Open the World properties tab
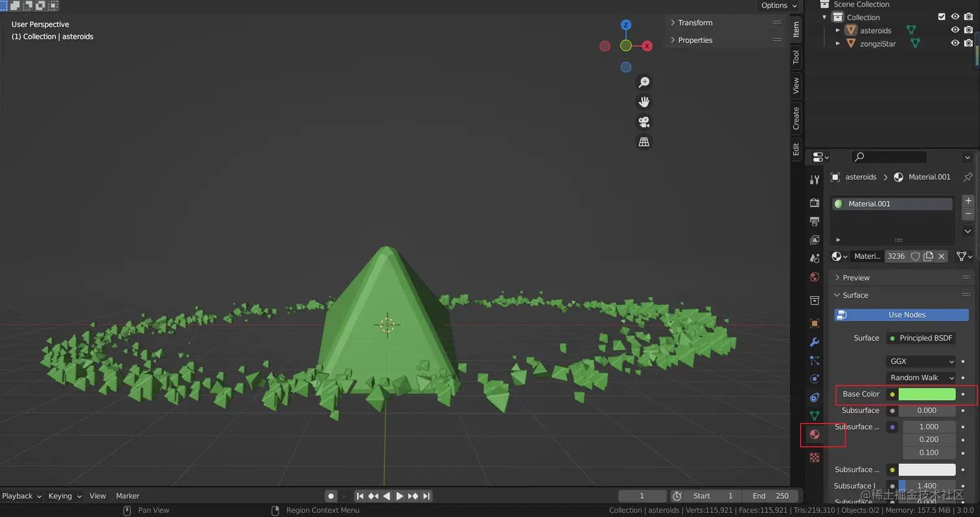Screen dimensions: 980x517 point(815,277)
